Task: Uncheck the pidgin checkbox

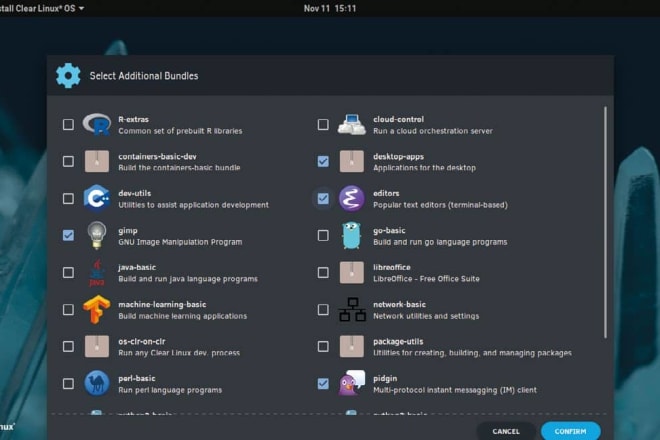Action: [x=323, y=384]
